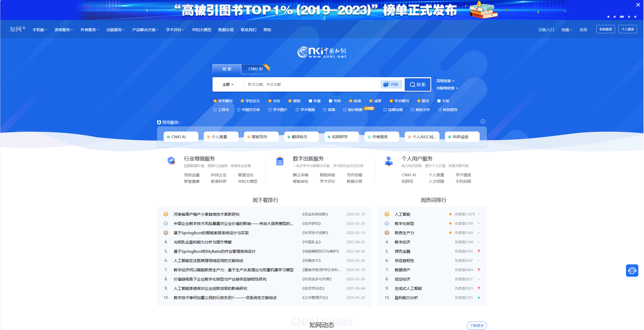Expand the 作者服务 menu

click(90, 30)
